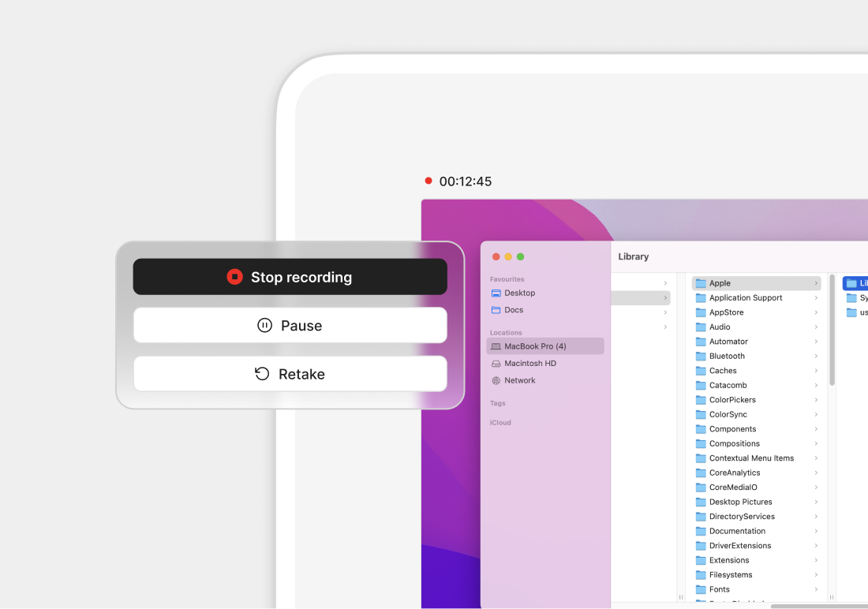The image size is (868, 609).
Task: Close the Finder window with red button
Action: tap(496, 256)
